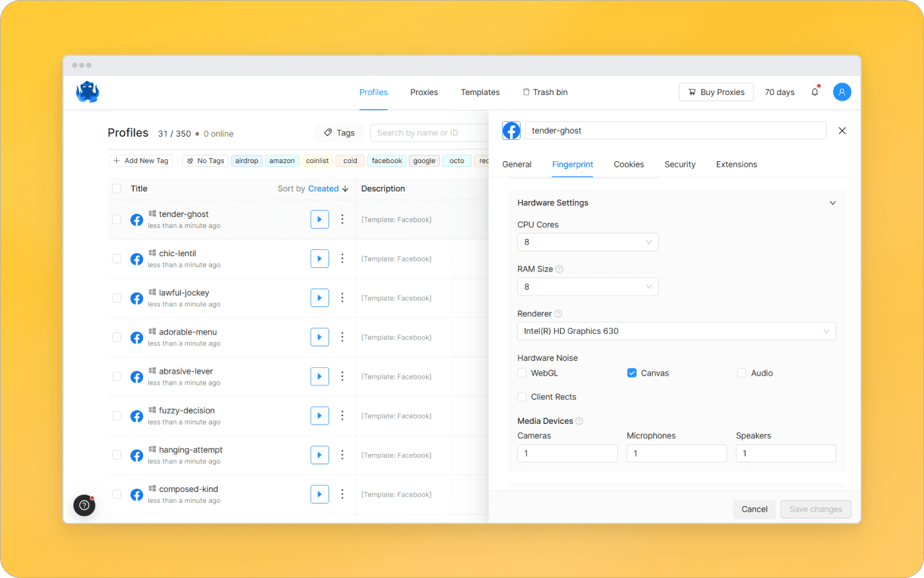Switch to Security tab
The width and height of the screenshot is (924, 578).
coord(680,164)
